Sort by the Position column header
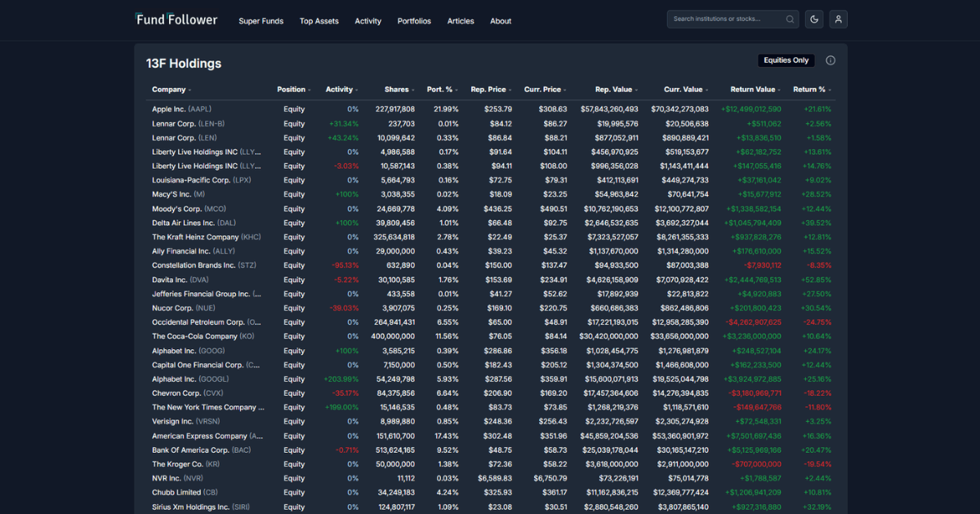 point(294,90)
